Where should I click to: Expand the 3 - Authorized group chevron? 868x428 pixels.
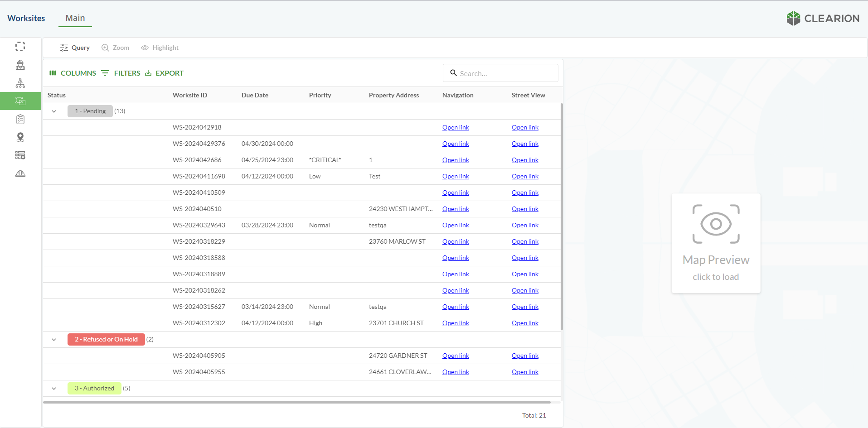point(54,389)
